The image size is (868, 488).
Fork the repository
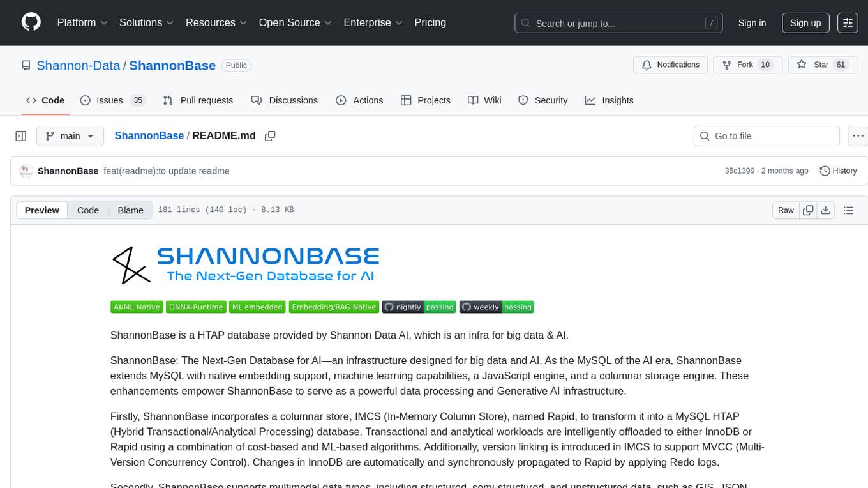point(747,65)
